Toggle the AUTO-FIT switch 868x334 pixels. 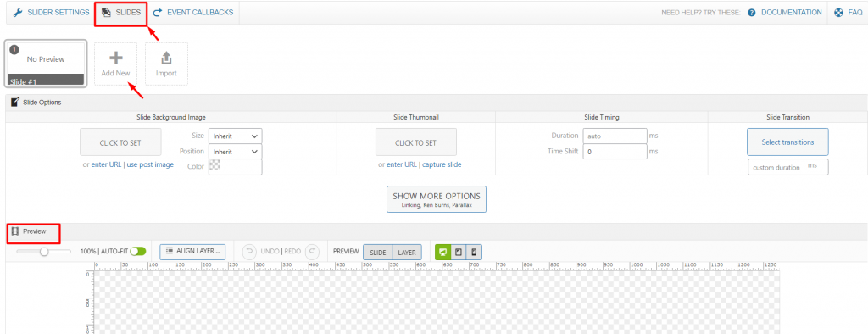coord(138,252)
